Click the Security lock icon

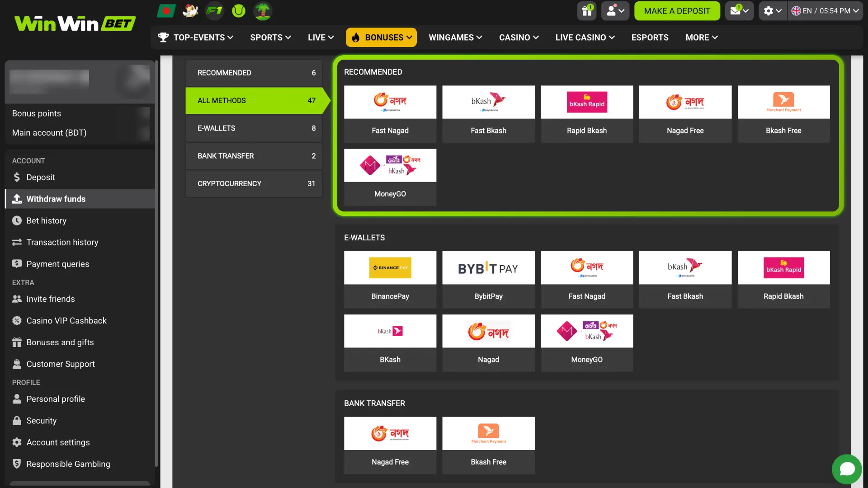(x=17, y=421)
